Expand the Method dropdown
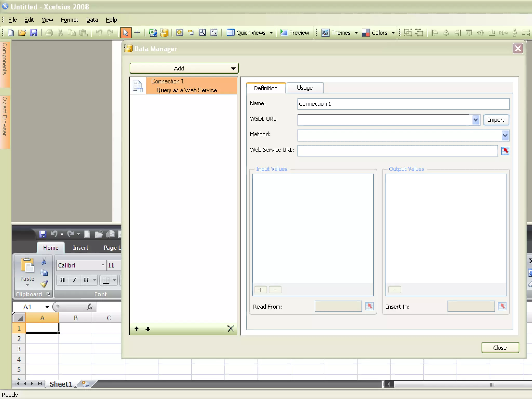Viewport: 532px width, 399px height. (505, 135)
